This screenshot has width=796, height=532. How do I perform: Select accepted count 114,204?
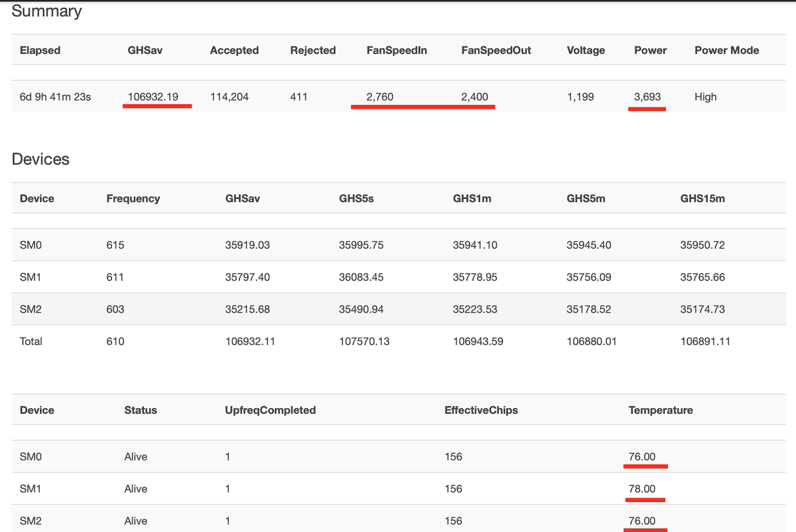tap(230, 97)
